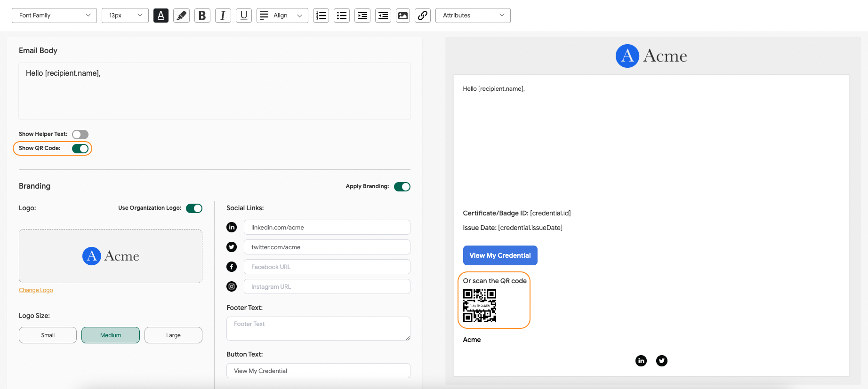The height and width of the screenshot is (389, 868).
Task: Open the Attributes dropdown
Action: 473,16
